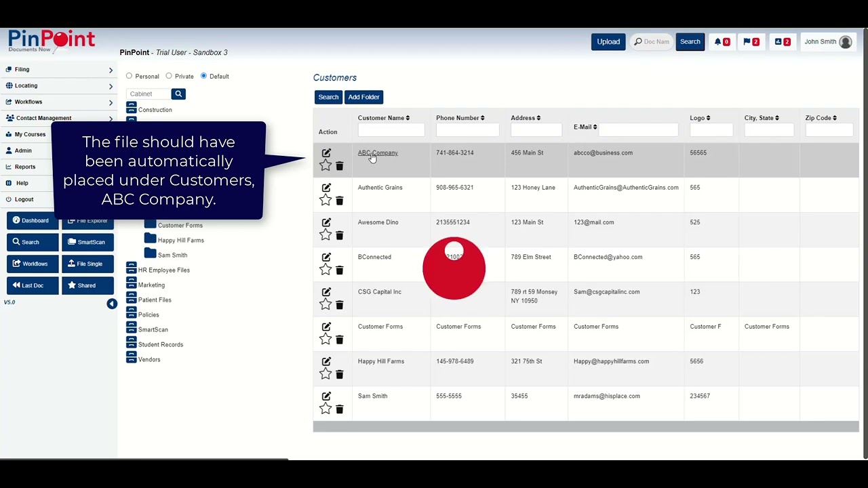Edit the ABC Company row
Image resolution: width=868 pixels, height=488 pixels.
[326, 153]
